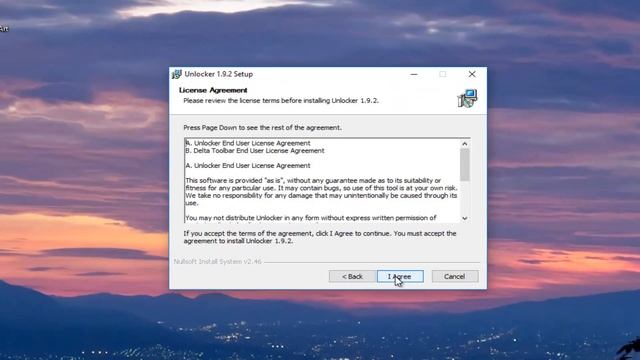Click the 'License Agreement' heading
Image resolution: width=640 pixels, height=360 pixels.
(213, 90)
